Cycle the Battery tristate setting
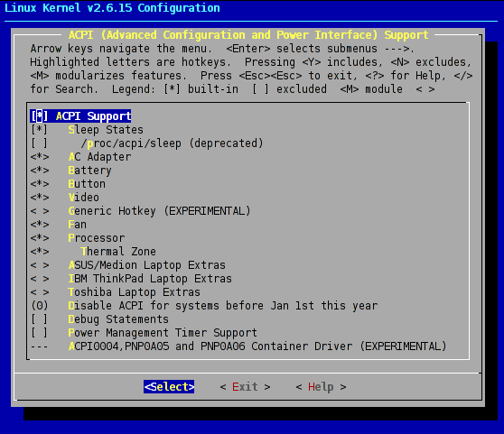Viewport: 504px width, 434px height. (x=40, y=171)
